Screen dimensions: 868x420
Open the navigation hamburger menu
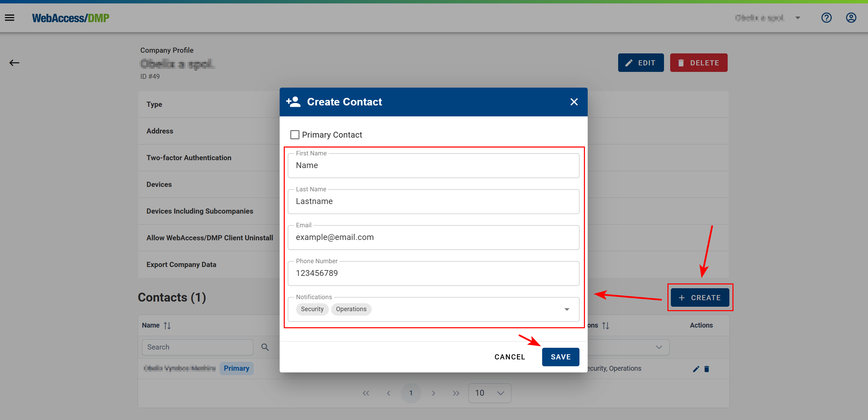pos(9,17)
